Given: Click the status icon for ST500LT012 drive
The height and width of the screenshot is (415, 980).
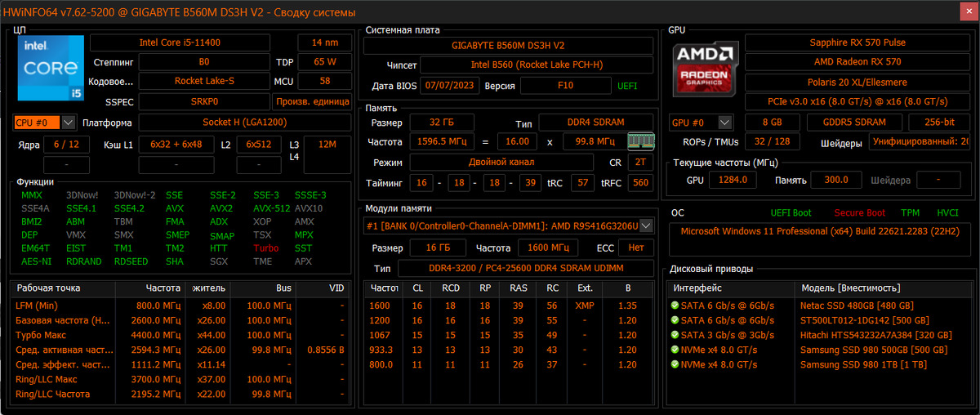Looking at the screenshot, I should pyautogui.click(x=675, y=320).
